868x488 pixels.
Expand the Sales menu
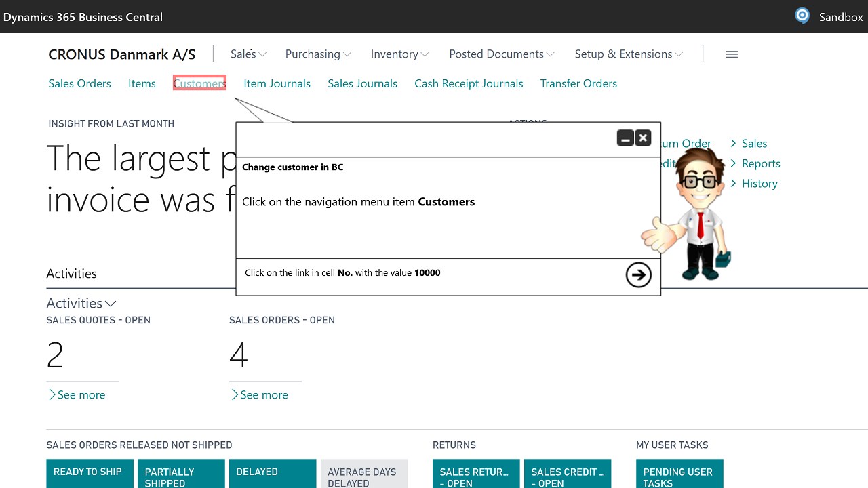click(248, 54)
